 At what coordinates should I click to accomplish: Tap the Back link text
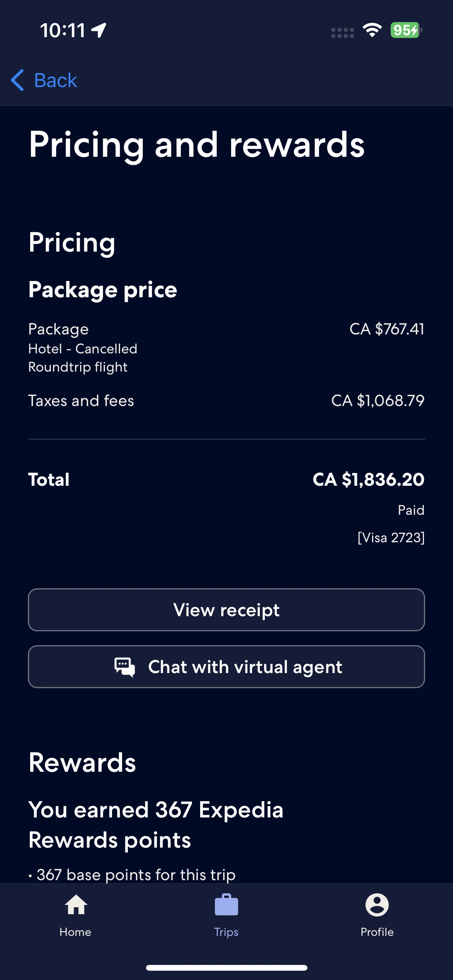56,81
